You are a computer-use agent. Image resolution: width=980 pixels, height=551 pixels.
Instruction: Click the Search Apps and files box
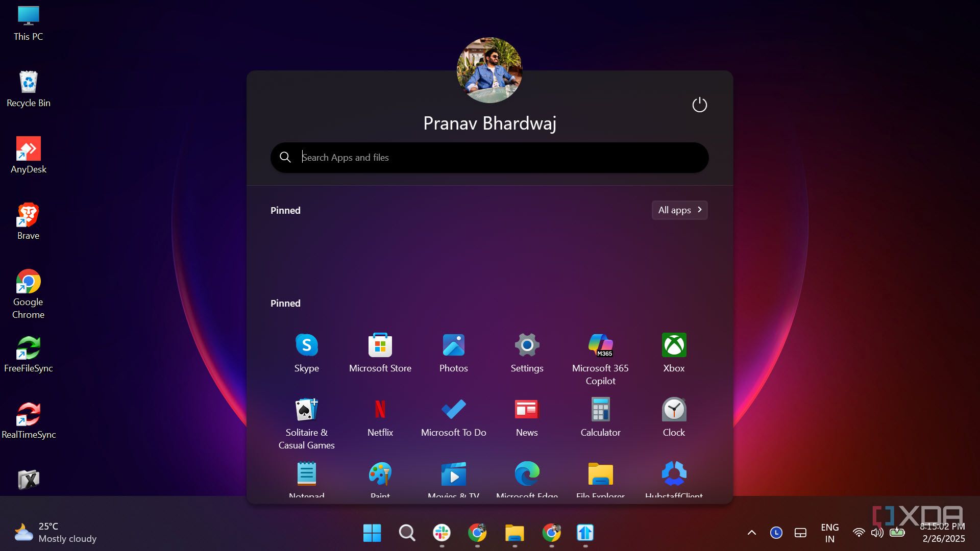(489, 157)
